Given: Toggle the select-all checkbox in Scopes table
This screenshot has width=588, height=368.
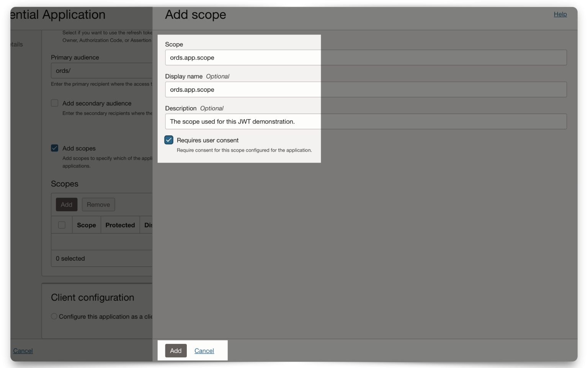Looking at the screenshot, I should 62,225.
